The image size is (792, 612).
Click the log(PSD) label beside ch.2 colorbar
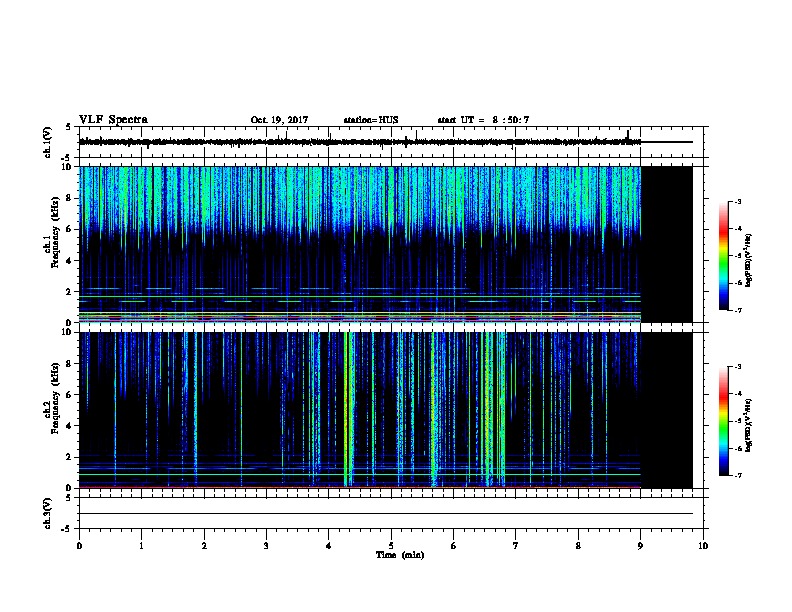coord(748,425)
